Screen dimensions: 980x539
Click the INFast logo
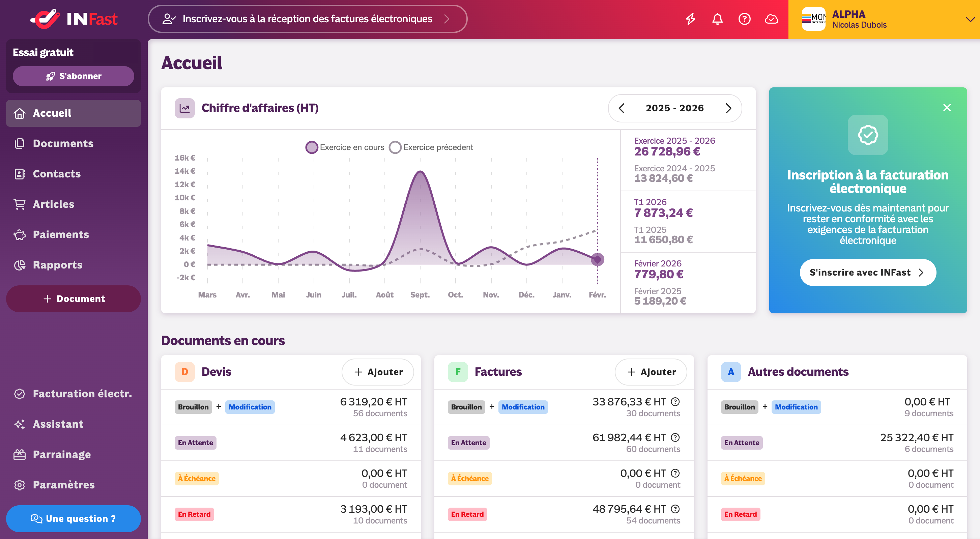click(x=74, y=19)
